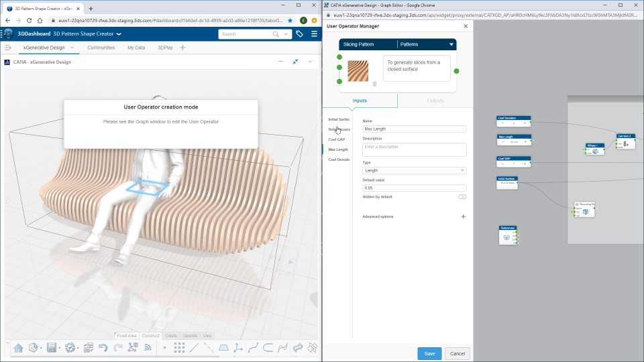Select the Construct action bar tab

(150, 336)
